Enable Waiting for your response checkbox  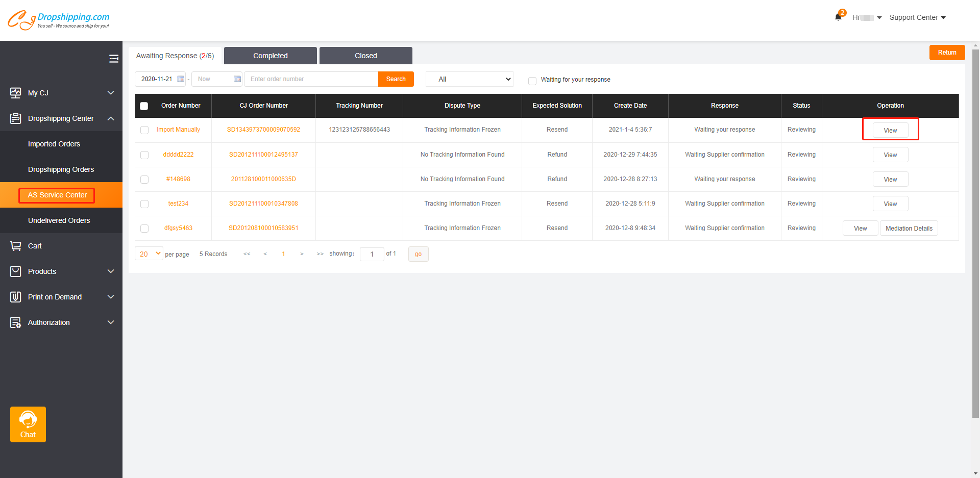(x=532, y=81)
